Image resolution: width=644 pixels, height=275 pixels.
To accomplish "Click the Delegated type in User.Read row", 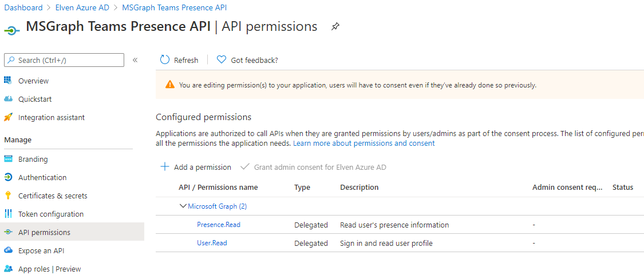I will (311, 243).
